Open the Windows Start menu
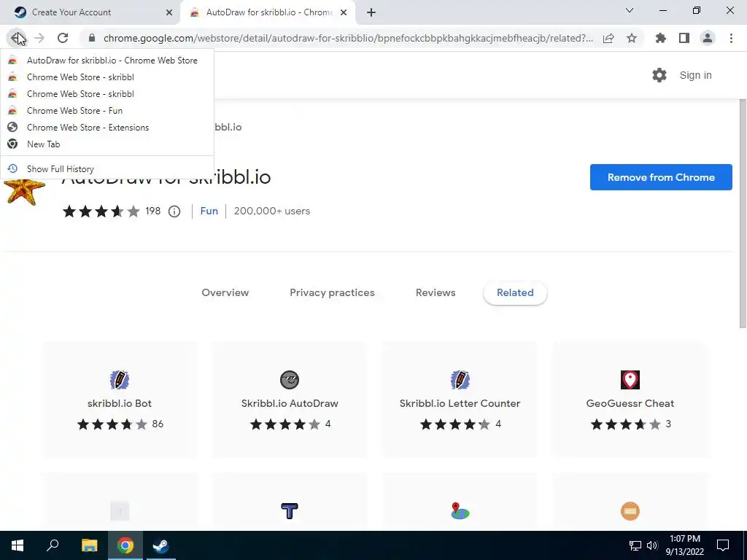 (18, 545)
